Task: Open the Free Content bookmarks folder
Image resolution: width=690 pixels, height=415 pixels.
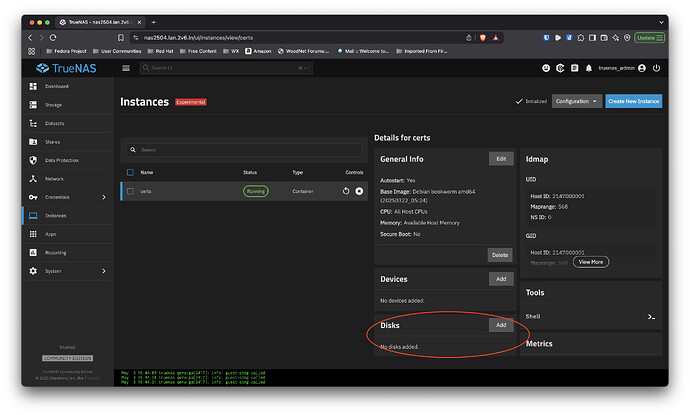Action: coord(198,51)
